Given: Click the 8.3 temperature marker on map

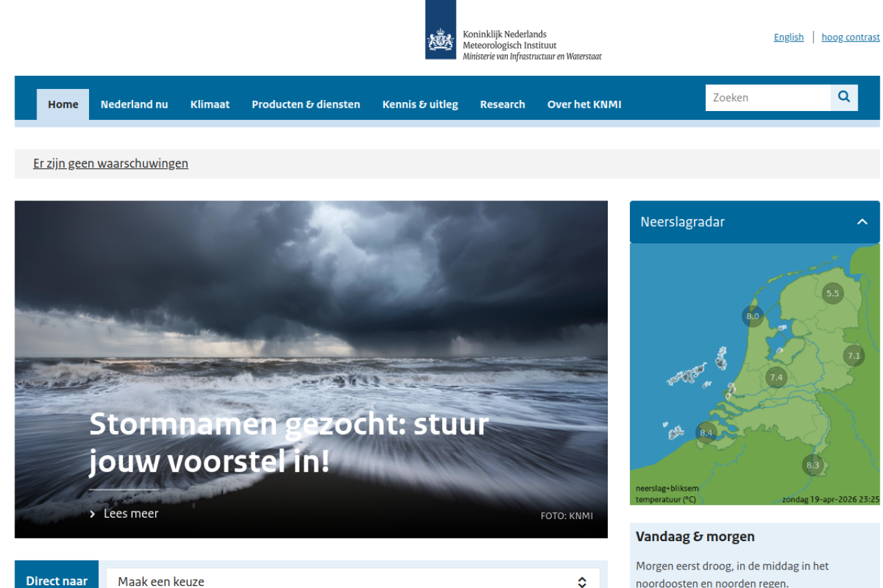Looking at the screenshot, I should pyautogui.click(x=813, y=465).
